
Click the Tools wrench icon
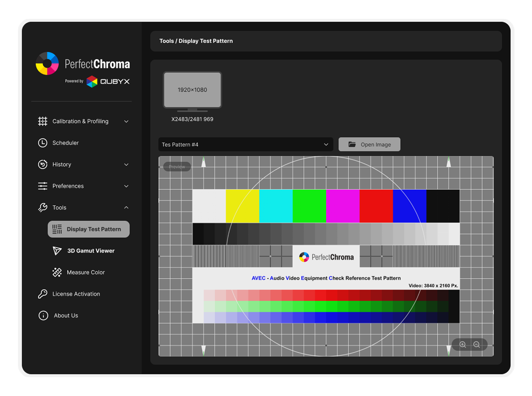coord(43,207)
